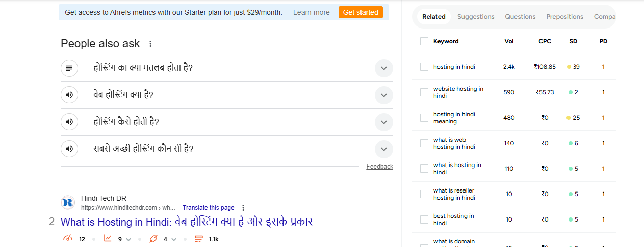644x247 pixels.
Task: Check the box for what is hosting in hindi
Action: click(424, 169)
